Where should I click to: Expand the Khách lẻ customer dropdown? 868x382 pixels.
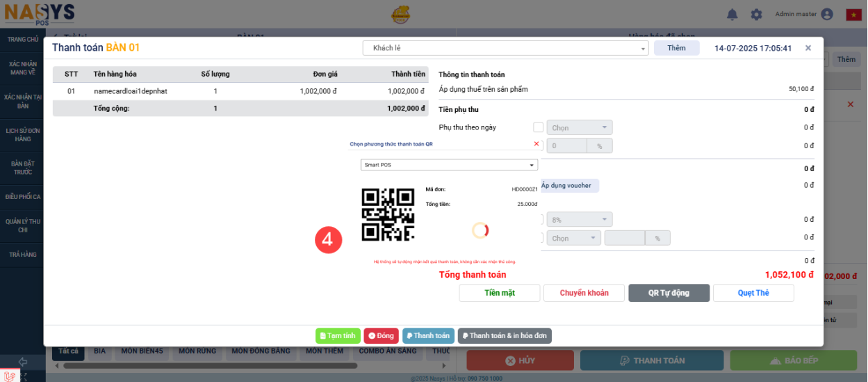click(505, 48)
